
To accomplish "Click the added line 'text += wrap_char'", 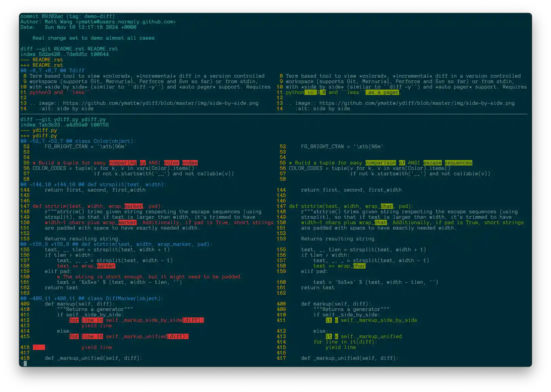I will (339, 266).
